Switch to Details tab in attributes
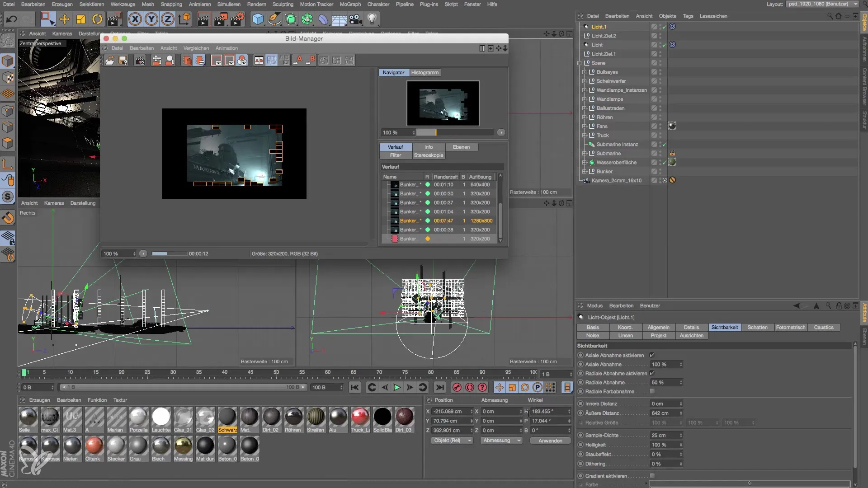 point(691,327)
